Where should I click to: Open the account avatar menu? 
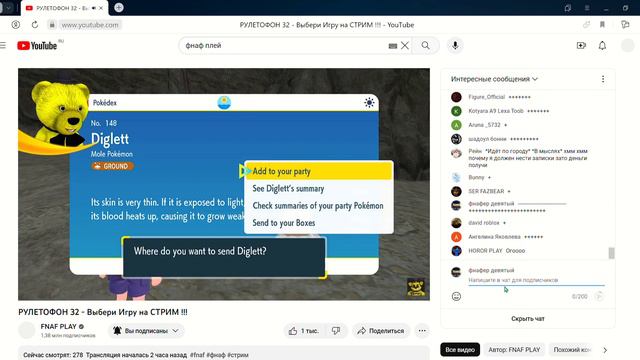627,46
